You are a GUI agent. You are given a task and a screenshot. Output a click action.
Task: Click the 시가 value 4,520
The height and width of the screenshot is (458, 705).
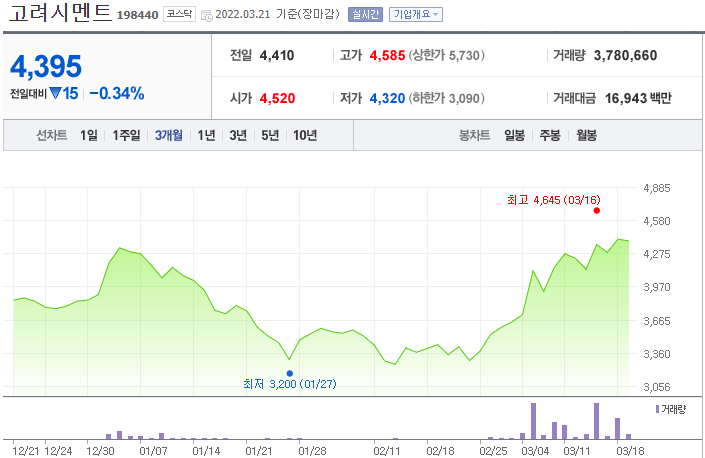[x=277, y=98]
